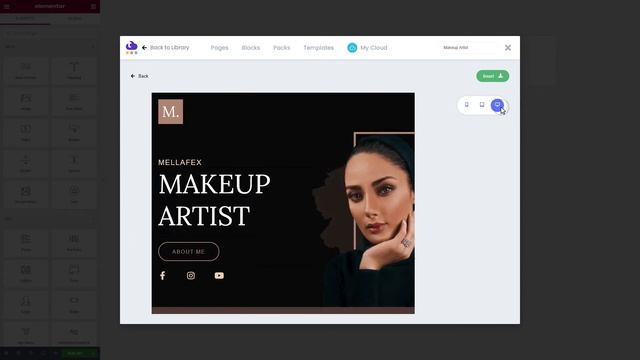Click the Facebook icon in the preview

click(162, 276)
